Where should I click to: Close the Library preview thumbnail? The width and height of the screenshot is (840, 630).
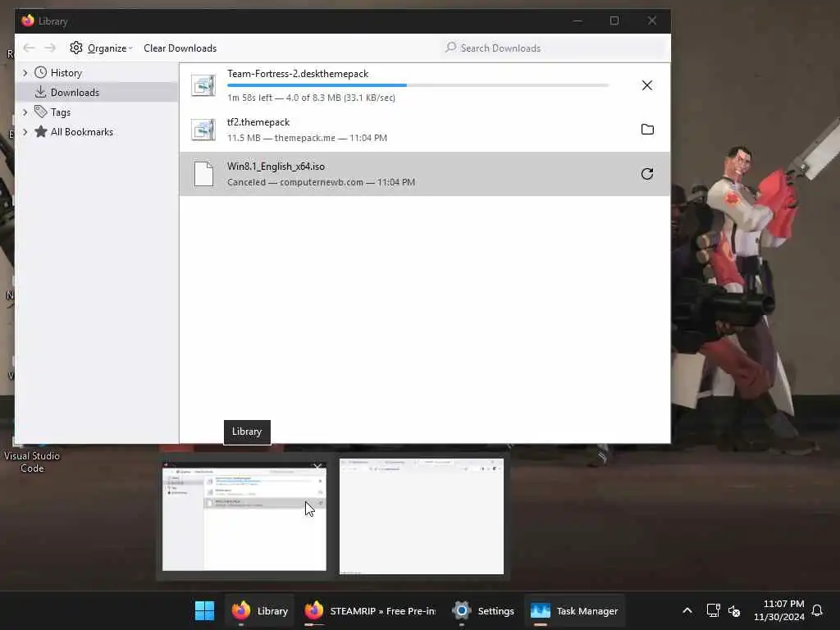[x=317, y=467]
